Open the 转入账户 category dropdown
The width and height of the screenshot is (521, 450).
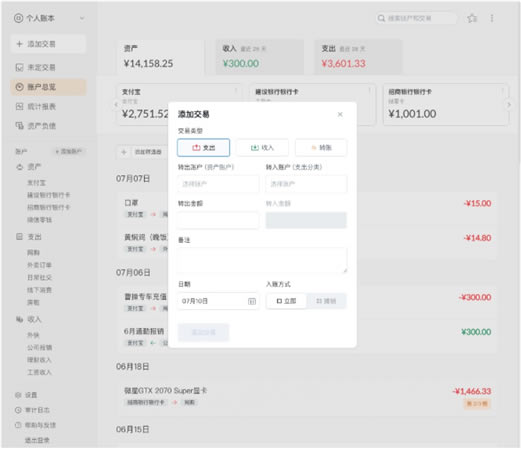[306, 184]
